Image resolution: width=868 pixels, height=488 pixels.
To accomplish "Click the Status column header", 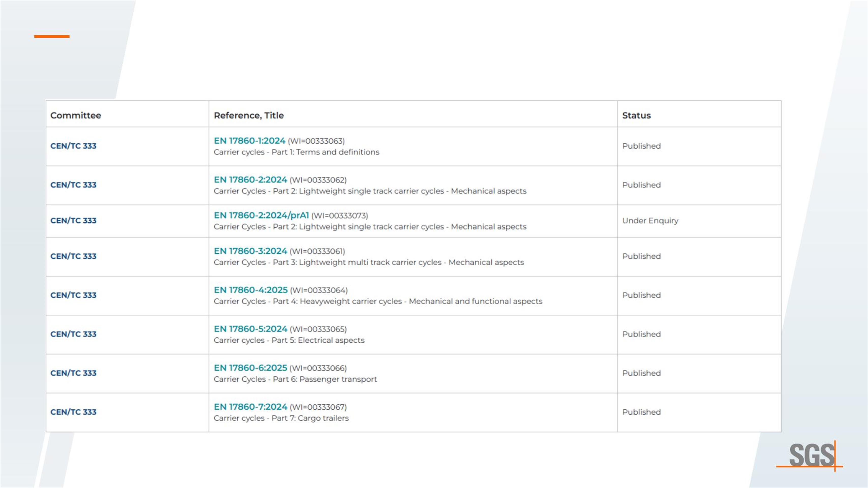I will 636,115.
